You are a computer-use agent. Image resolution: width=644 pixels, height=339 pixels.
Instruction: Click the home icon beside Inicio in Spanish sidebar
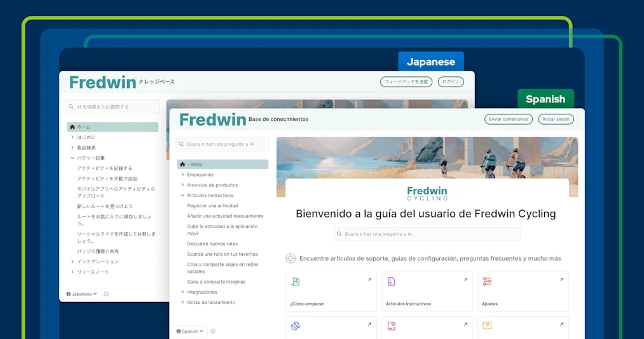click(182, 164)
